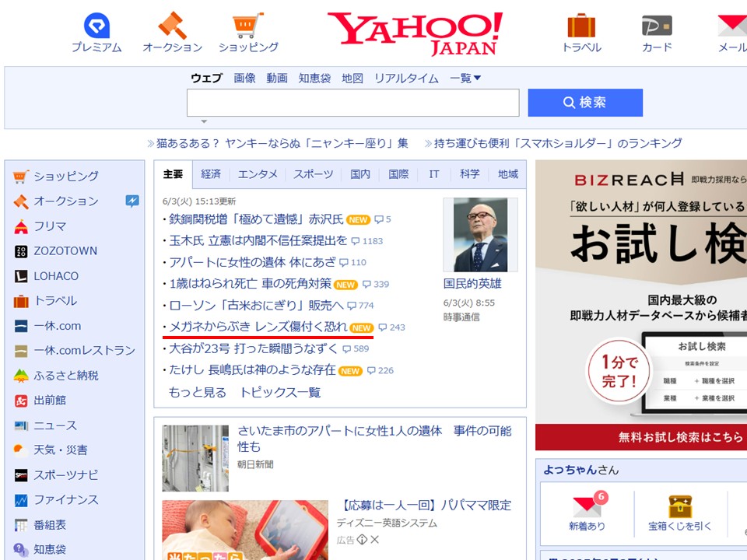Viewport: 747px width, 560px height.
Task: Click into the web search input field
Action: [352, 103]
